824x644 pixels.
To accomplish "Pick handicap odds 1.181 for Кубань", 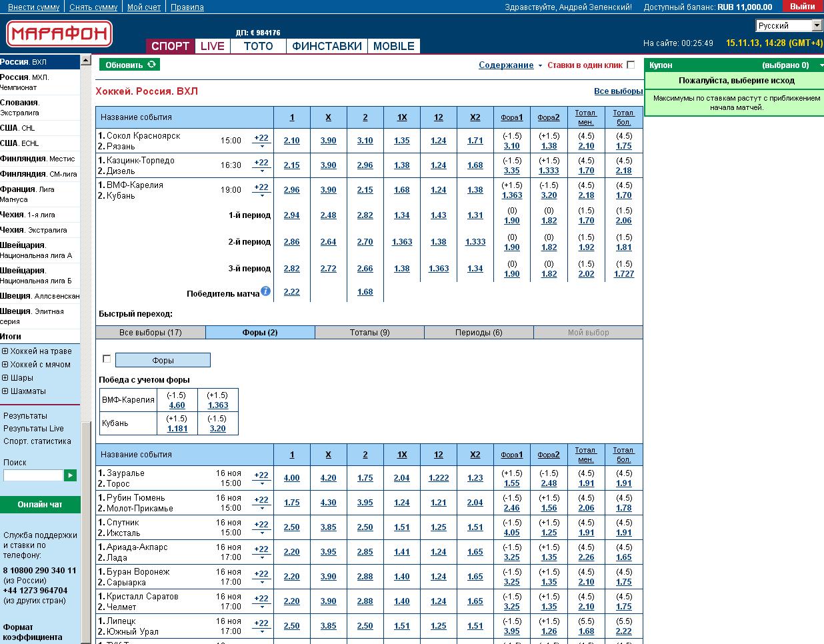I will point(177,429).
